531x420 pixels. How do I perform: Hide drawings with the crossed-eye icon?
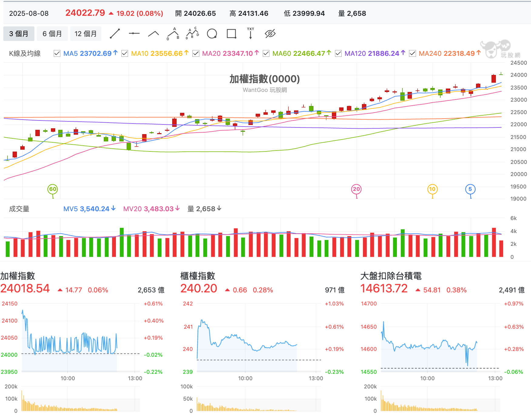point(270,34)
